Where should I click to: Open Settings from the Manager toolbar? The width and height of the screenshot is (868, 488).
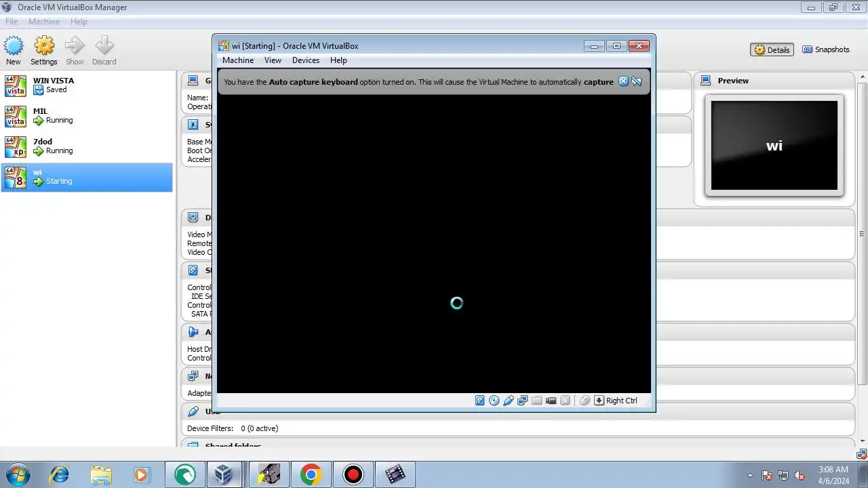pos(44,51)
